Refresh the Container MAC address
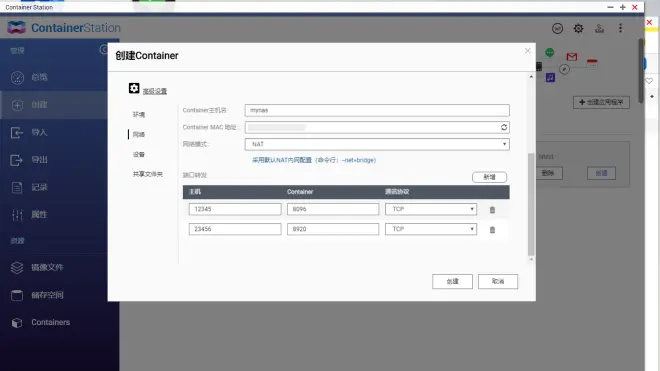This screenshot has width=660, height=371. (503, 127)
